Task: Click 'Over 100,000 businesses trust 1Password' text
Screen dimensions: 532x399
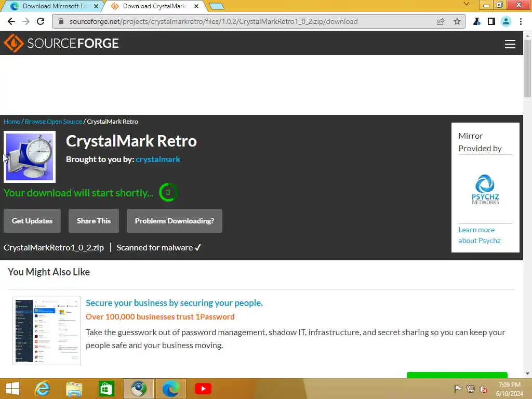Action: [x=160, y=316]
